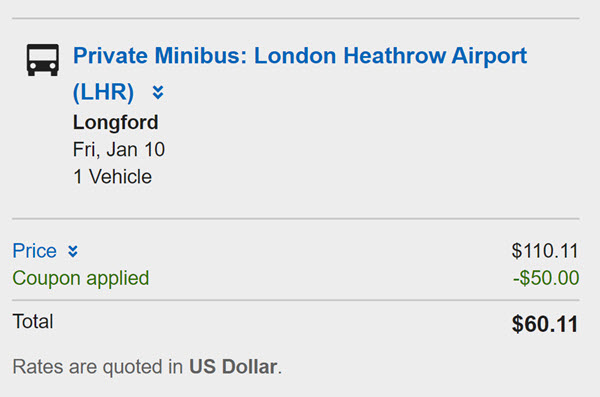Click the bold US Dollar currency text

[x=233, y=367]
